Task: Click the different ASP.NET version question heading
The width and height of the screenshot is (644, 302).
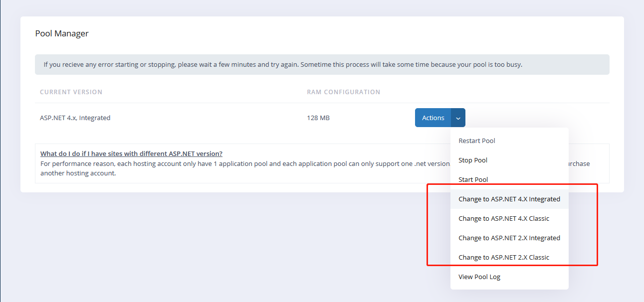Action: point(131,153)
